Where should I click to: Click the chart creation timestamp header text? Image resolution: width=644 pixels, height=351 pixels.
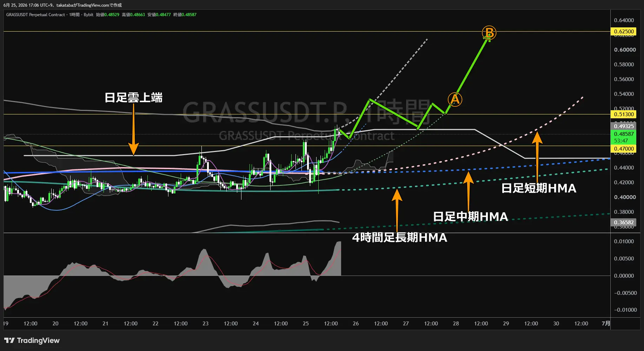[62, 5]
